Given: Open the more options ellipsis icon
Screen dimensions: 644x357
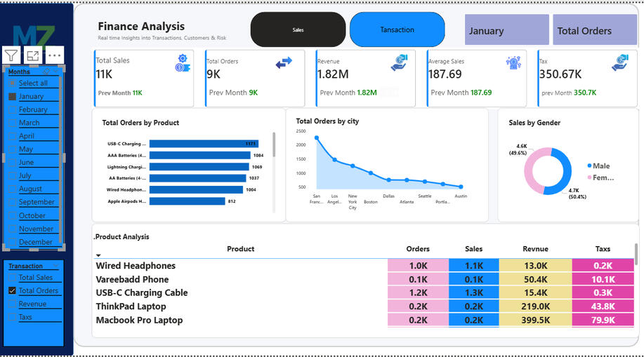Looking at the screenshot, I should click(x=54, y=55).
